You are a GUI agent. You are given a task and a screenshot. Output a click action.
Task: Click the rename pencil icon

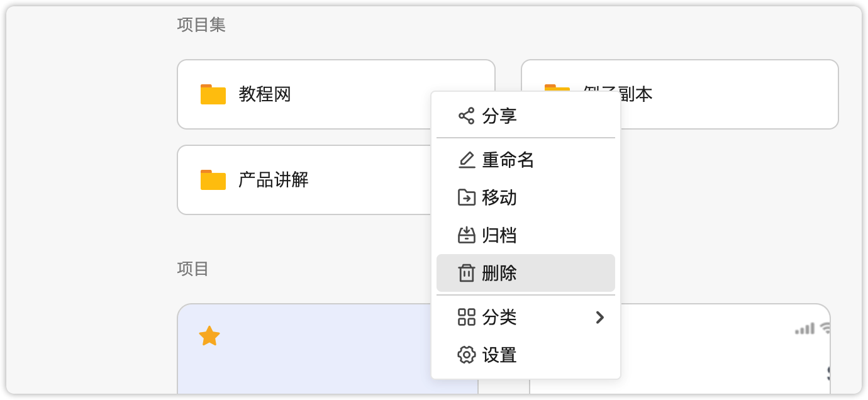[x=466, y=160]
